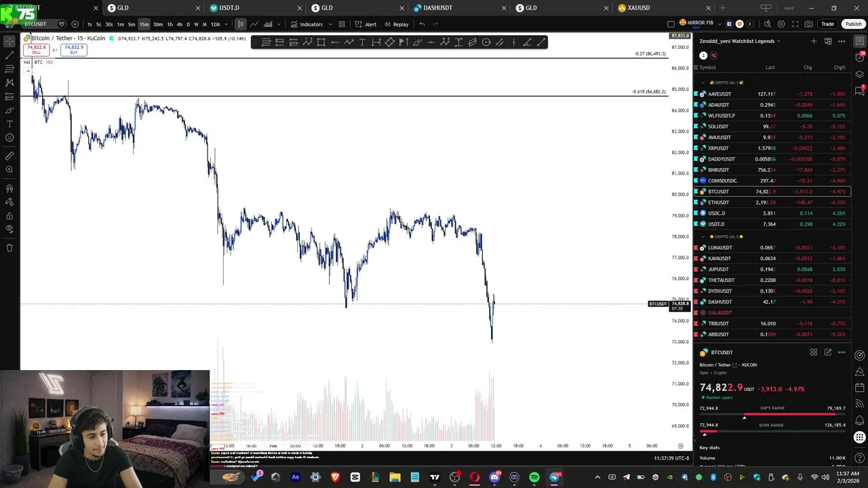Enter fullscreen chart mode

(x=795, y=24)
